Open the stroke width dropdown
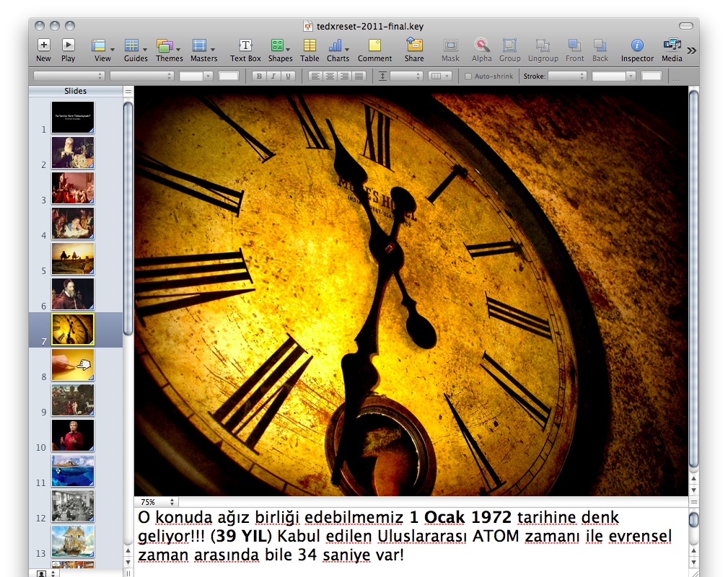This screenshot has width=728, height=577. tap(613, 76)
